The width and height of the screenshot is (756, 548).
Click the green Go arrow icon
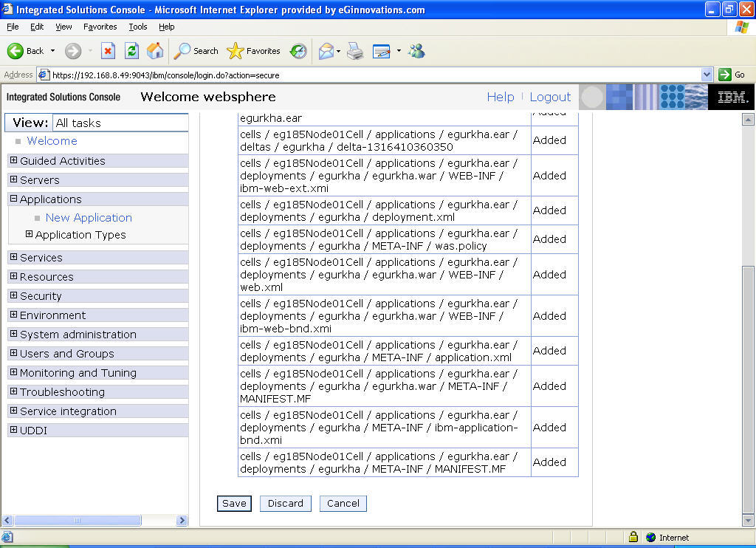[724, 75]
